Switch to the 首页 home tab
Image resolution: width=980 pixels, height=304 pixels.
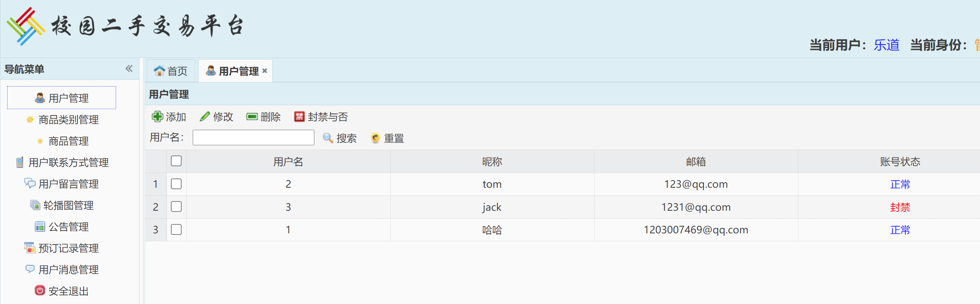tap(171, 71)
